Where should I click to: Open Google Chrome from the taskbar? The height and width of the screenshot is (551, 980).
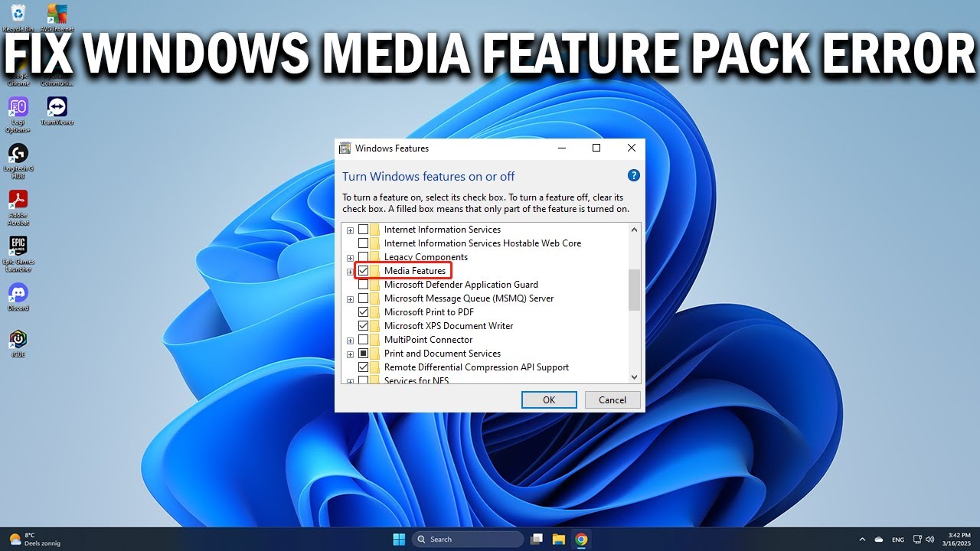pos(581,539)
